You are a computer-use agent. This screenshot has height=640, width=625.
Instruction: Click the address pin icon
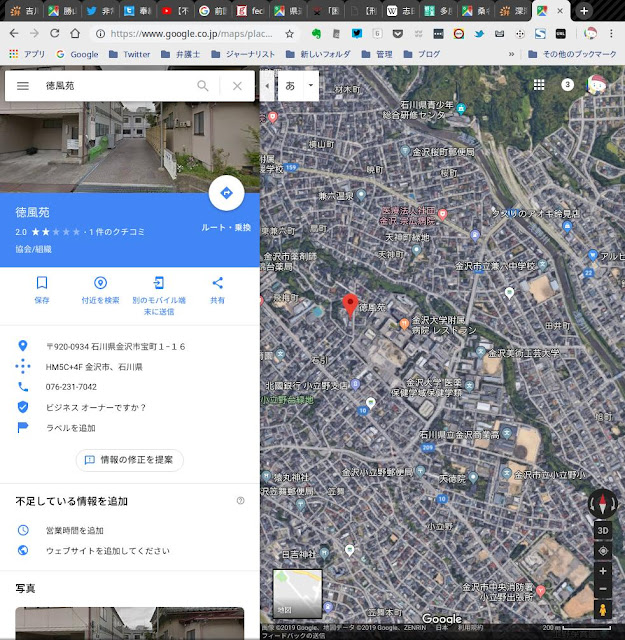(23, 346)
